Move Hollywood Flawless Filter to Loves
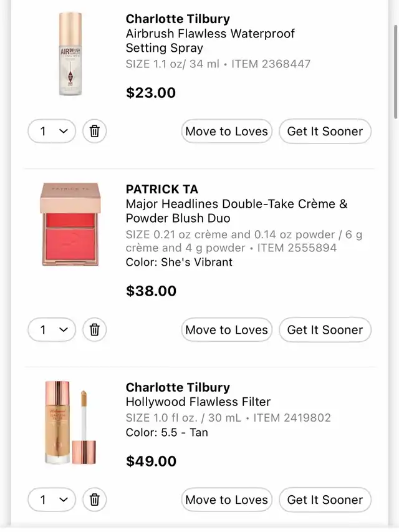This screenshot has width=399, height=532. click(x=227, y=500)
